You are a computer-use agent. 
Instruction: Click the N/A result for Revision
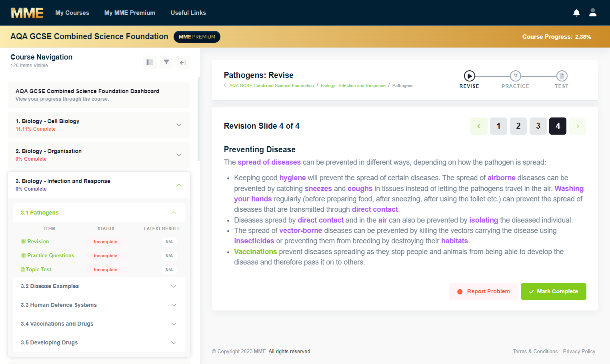[x=169, y=242]
